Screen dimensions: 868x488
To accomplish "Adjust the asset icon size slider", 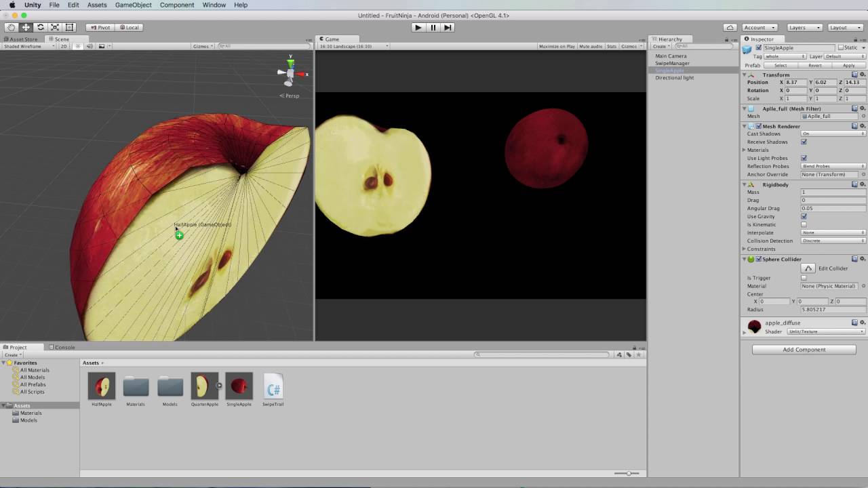I will [628, 473].
